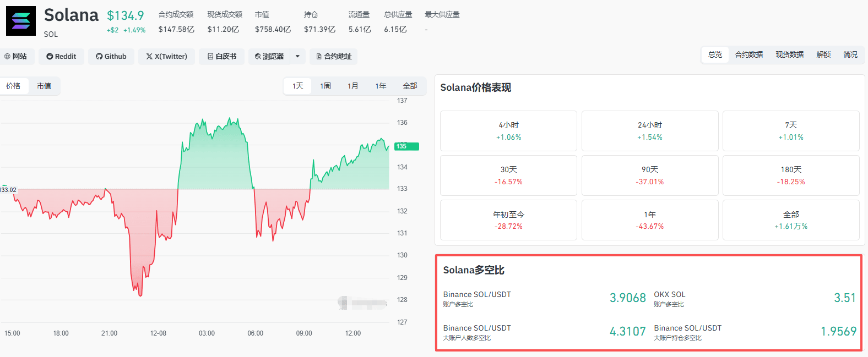Click the green 135 price marker
This screenshot has width=868, height=357.
407,146
